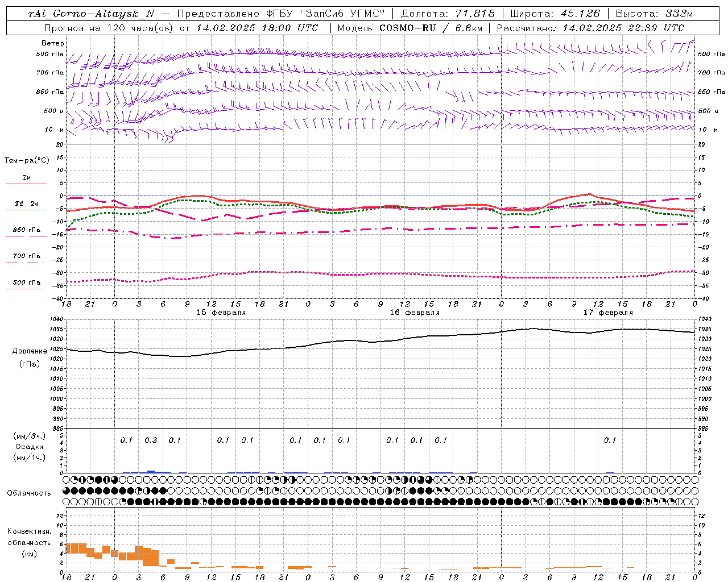Screen dimensions: 728x582
Task: Click the 10 м wind level label on left axis
Action: click(x=55, y=130)
